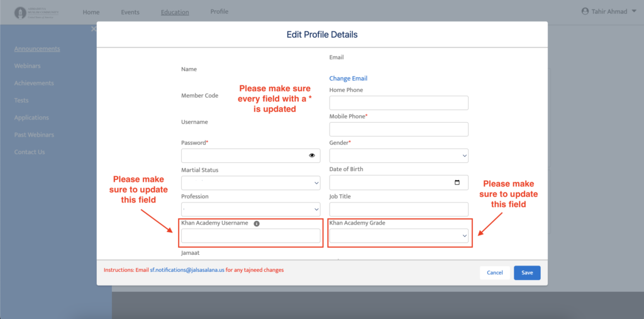Screen dimensions: 644x319
Task: Open the Profile menu item
Action: [x=219, y=11]
